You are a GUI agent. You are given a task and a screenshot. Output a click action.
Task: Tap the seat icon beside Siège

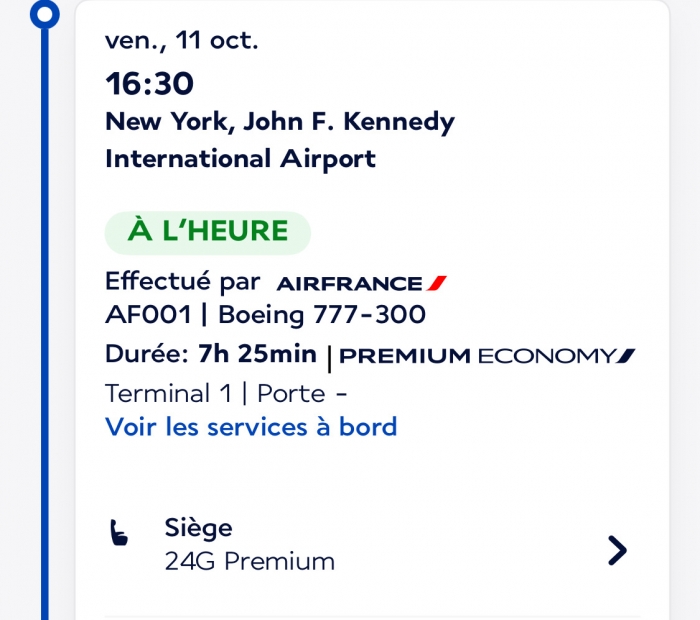[119, 533]
